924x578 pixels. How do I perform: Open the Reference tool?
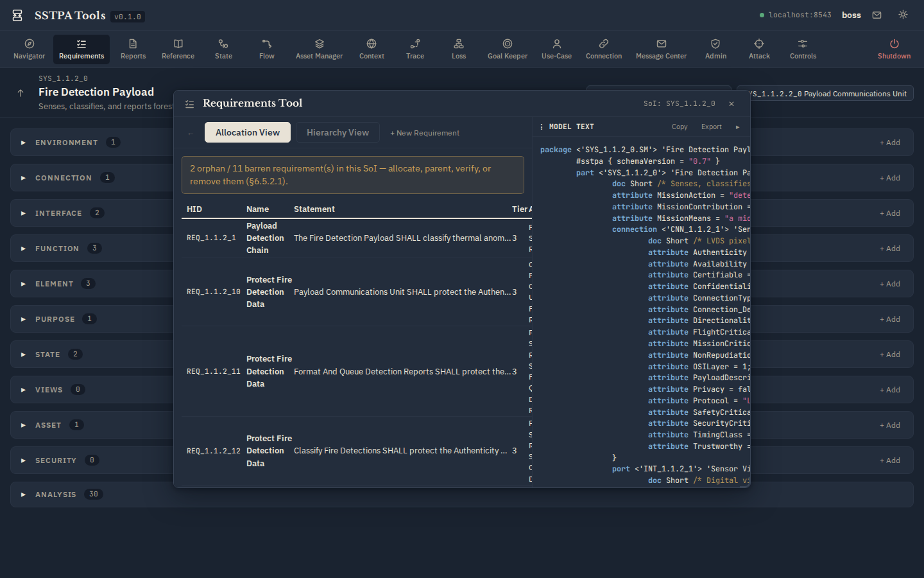[x=178, y=49]
